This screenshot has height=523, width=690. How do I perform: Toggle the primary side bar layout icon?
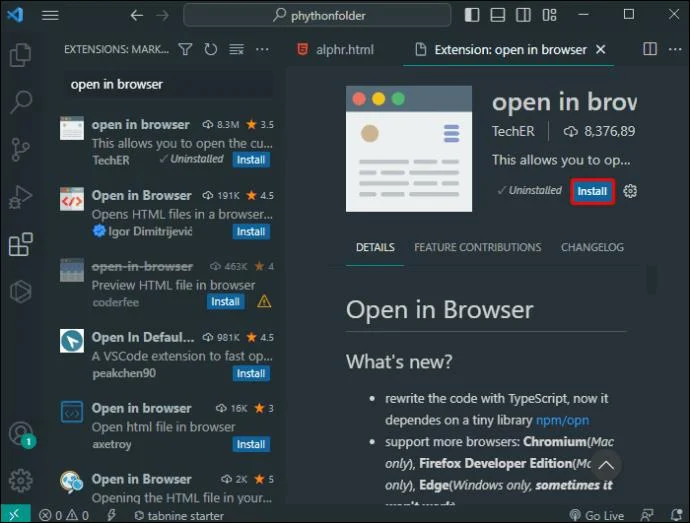[x=472, y=15]
